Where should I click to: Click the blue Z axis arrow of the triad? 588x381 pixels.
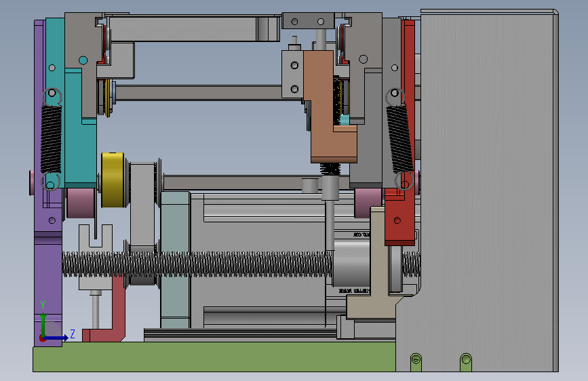tap(56, 338)
